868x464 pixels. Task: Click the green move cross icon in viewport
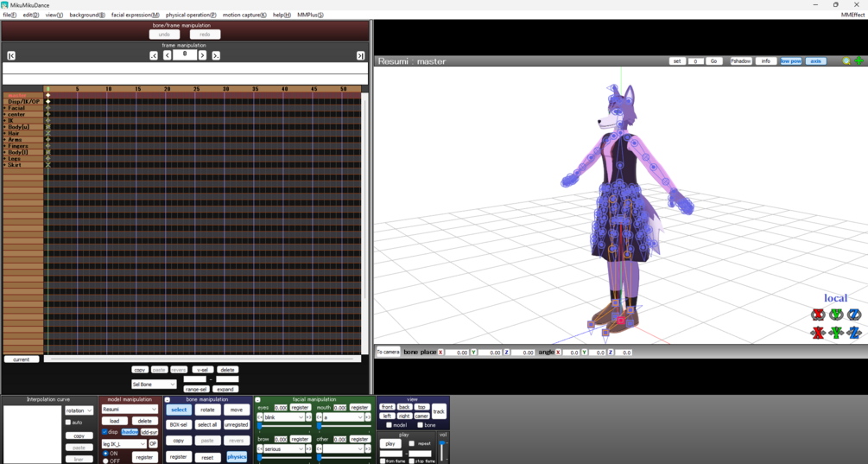pos(858,60)
